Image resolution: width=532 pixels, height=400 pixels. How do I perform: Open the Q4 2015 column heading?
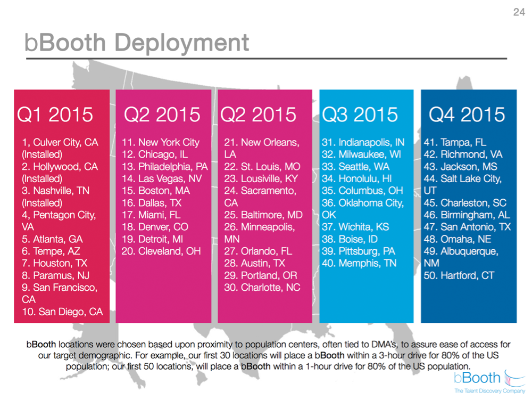467,115
